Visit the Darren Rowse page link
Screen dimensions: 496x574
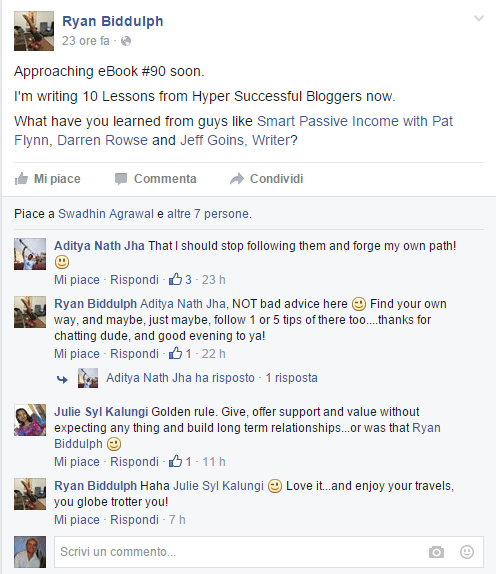click(x=102, y=140)
